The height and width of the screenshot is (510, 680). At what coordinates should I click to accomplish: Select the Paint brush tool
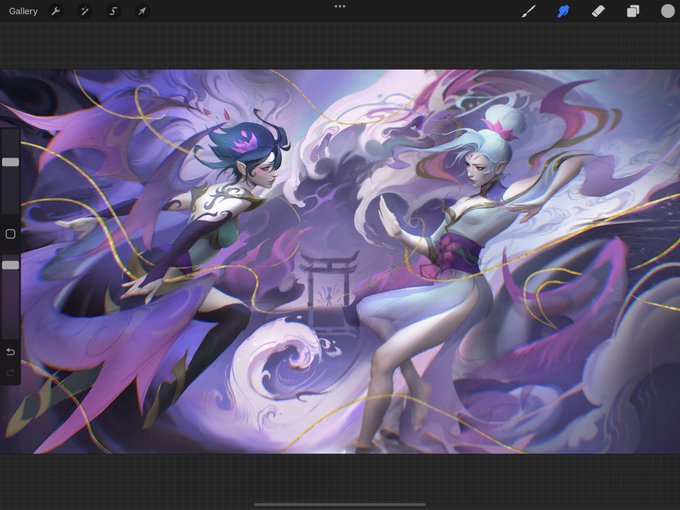tap(528, 11)
